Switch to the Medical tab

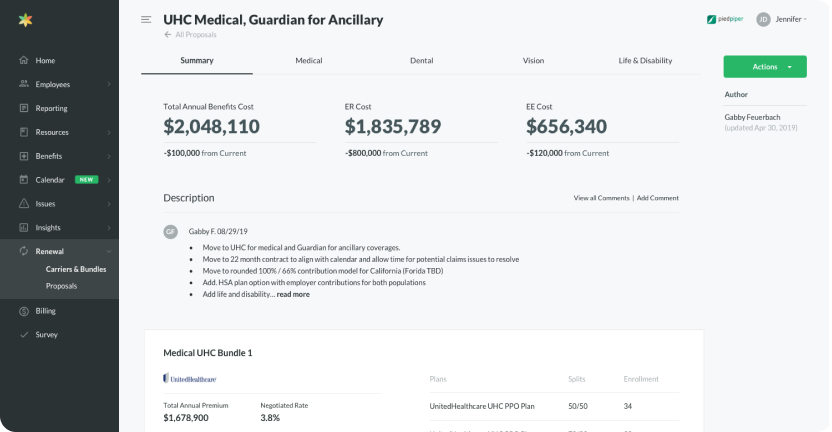pos(309,61)
